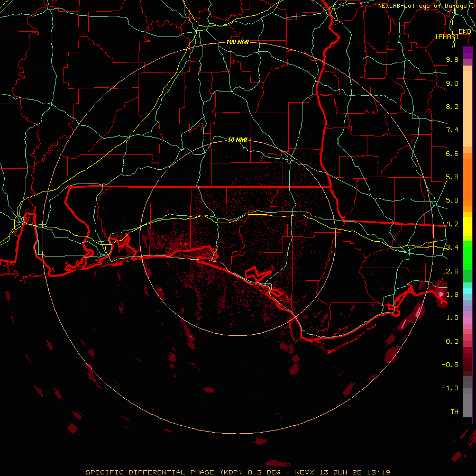The image size is (476, 476).
Task: Pick the cyan color band
Action: tap(467, 291)
